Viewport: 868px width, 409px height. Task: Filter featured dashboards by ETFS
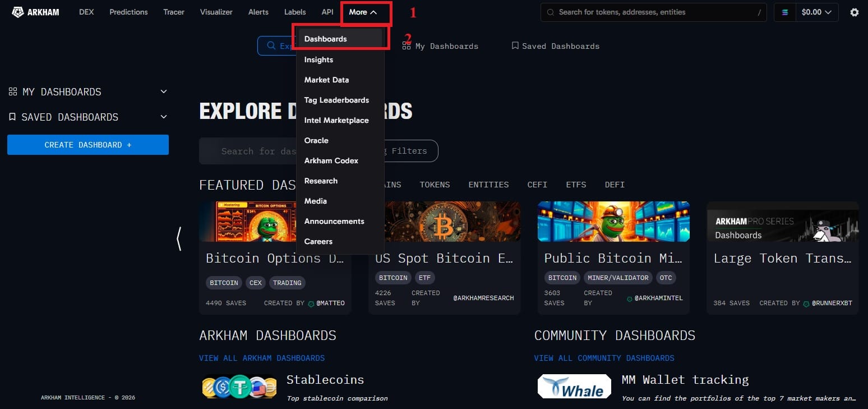tap(576, 185)
